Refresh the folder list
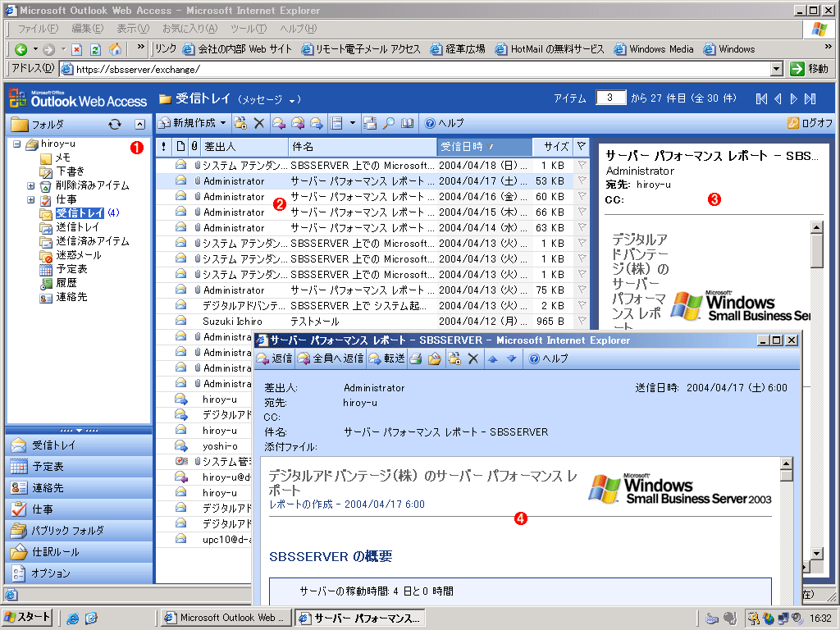Screen dimensions: 840x630 point(115,125)
